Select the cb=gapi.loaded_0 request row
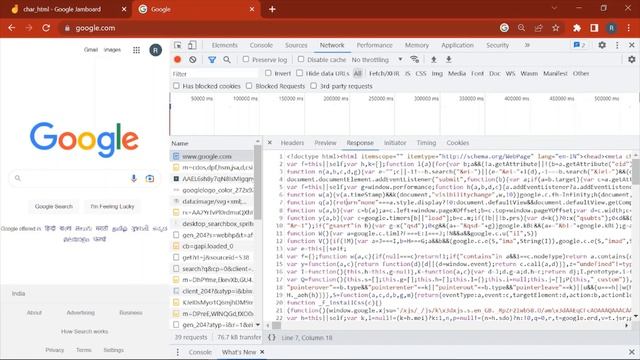Viewport: 640px width, 360px height. pos(212,246)
